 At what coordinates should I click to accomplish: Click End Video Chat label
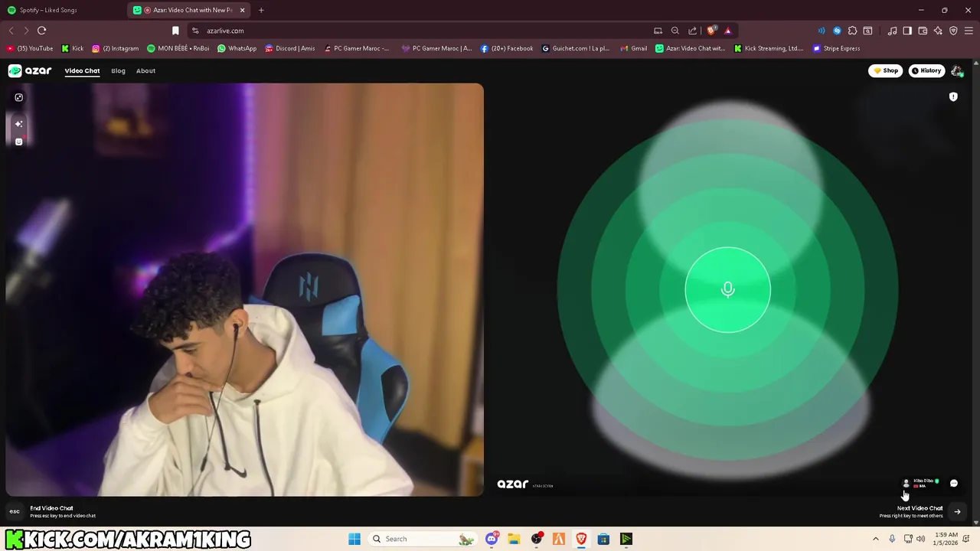[x=51, y=508]
